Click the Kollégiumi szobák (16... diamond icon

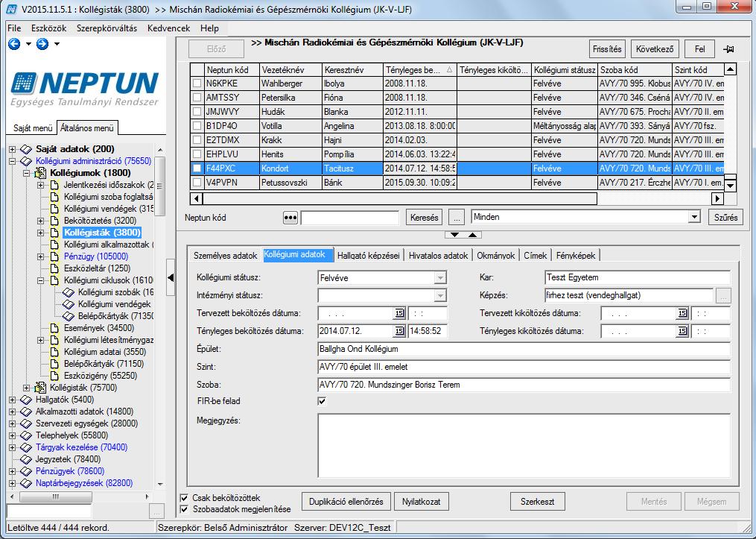69,292
